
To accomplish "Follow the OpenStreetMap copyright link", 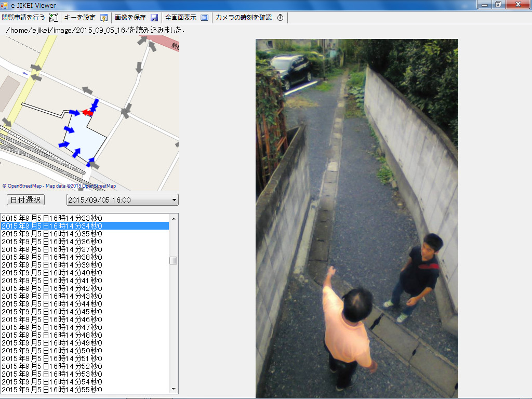I will (59, 186).
